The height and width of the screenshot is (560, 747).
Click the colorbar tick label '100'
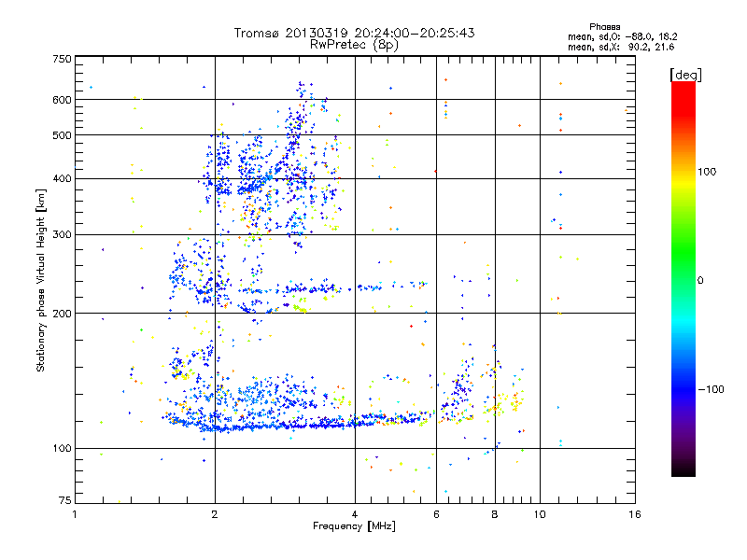[707, 172]
